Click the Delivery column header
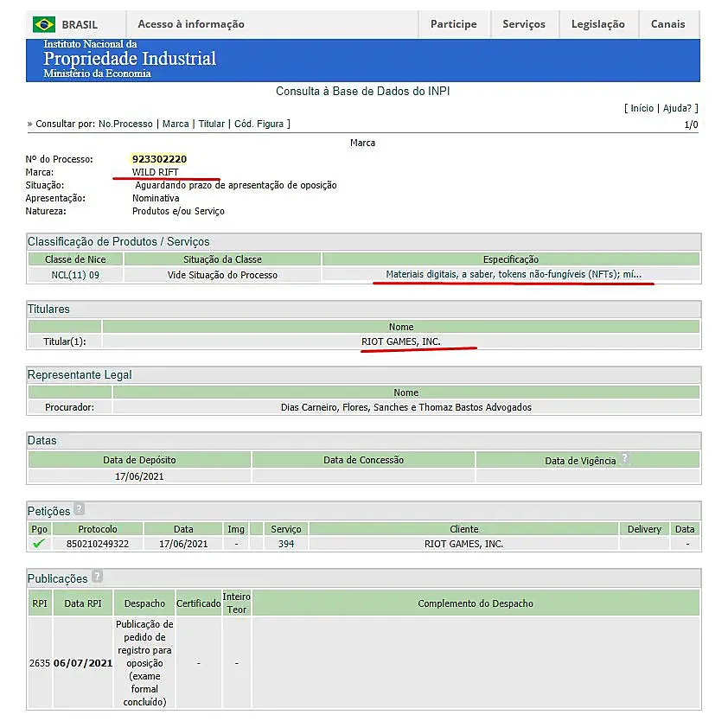The width and height of the screenshot is (728, 721). [644, 529]
